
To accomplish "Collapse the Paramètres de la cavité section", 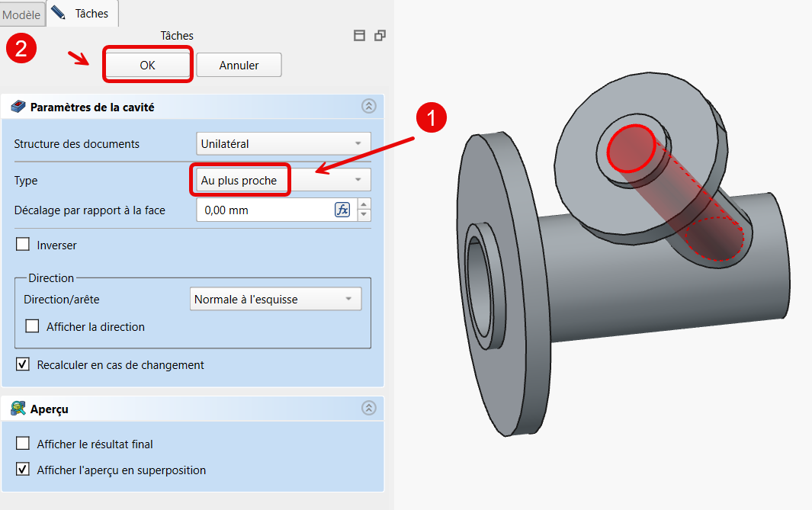I will [369, 107].
